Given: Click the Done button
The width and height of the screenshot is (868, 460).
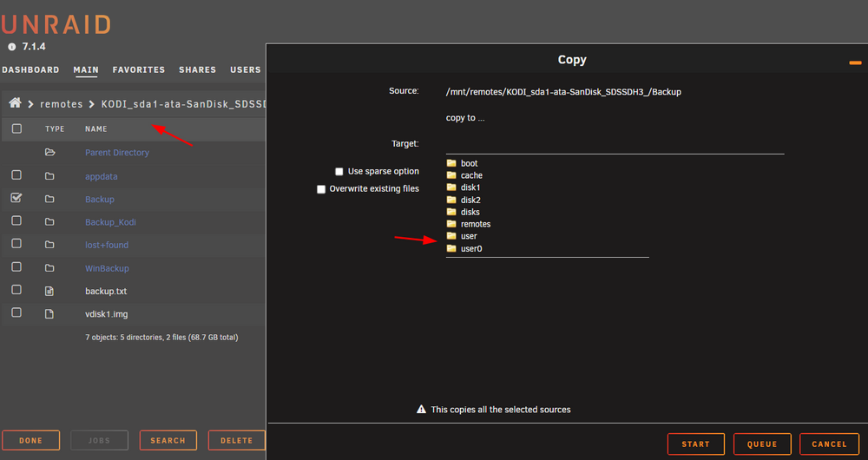Looking at the screenshot, I should point(31,441).
